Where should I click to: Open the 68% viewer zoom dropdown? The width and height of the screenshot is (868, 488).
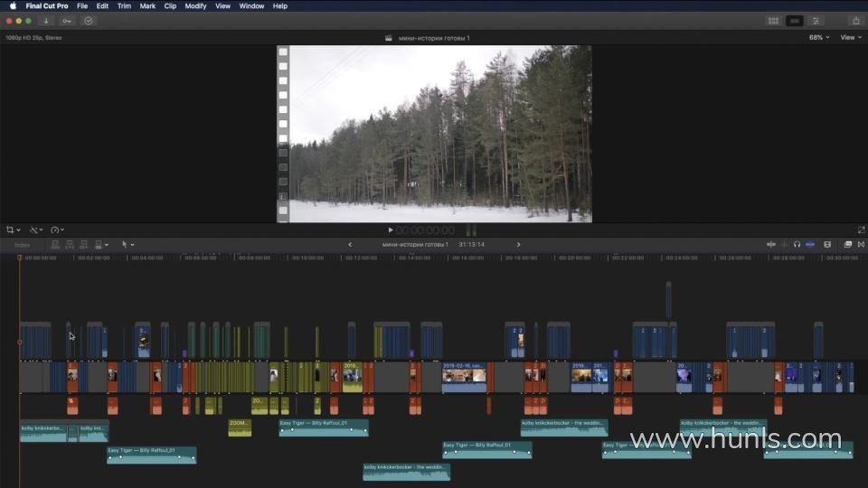click(x=819, y=38)
